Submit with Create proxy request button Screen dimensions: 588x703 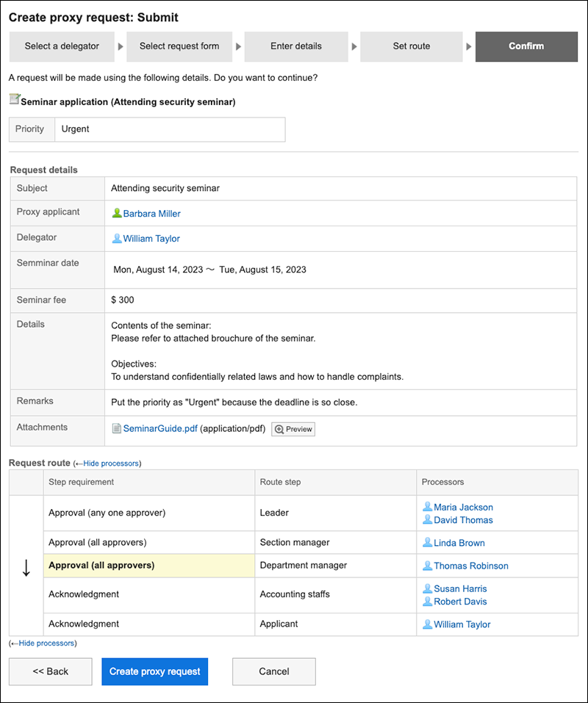[x=155, y=671]
